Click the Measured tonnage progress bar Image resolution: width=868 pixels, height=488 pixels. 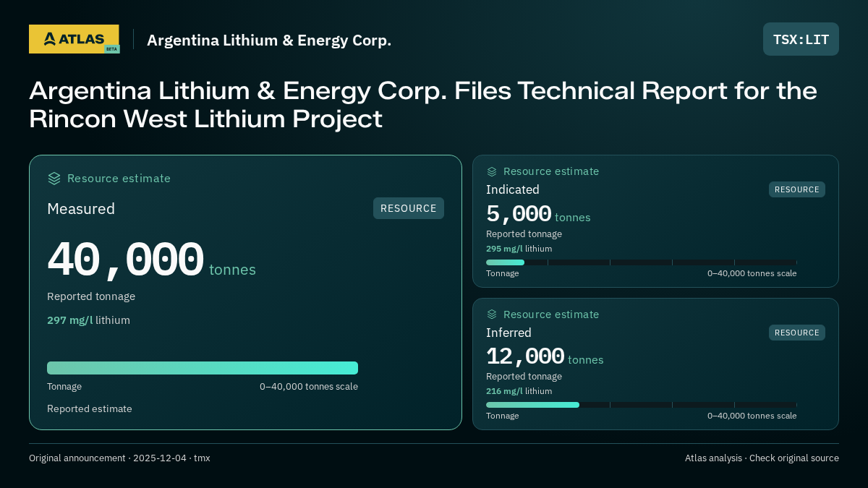[203, 368]
